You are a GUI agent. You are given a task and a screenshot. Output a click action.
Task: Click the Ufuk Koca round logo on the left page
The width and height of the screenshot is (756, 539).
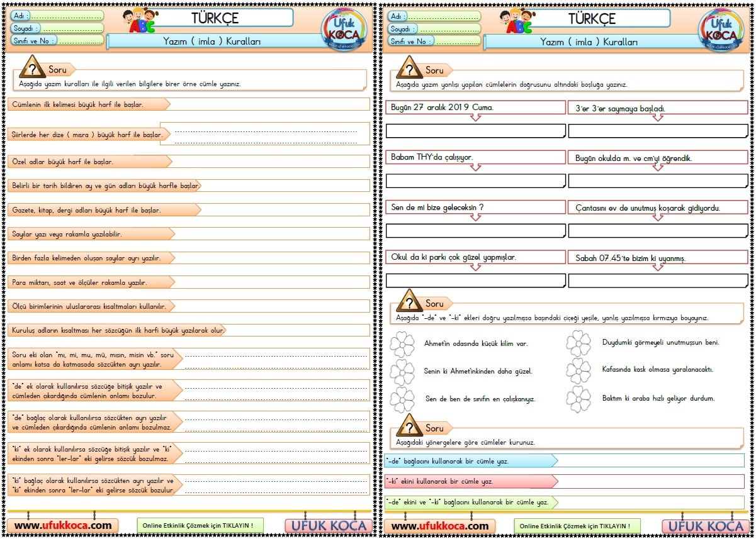tap(344, 29)
